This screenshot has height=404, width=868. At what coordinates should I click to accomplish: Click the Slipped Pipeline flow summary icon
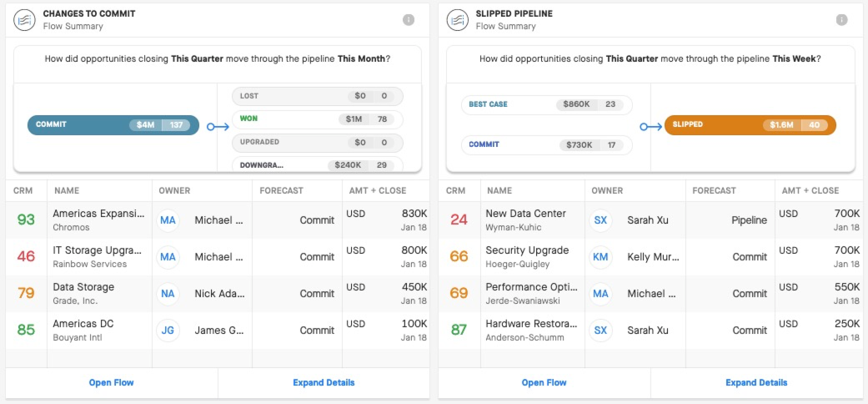click(x=457, y=20)
